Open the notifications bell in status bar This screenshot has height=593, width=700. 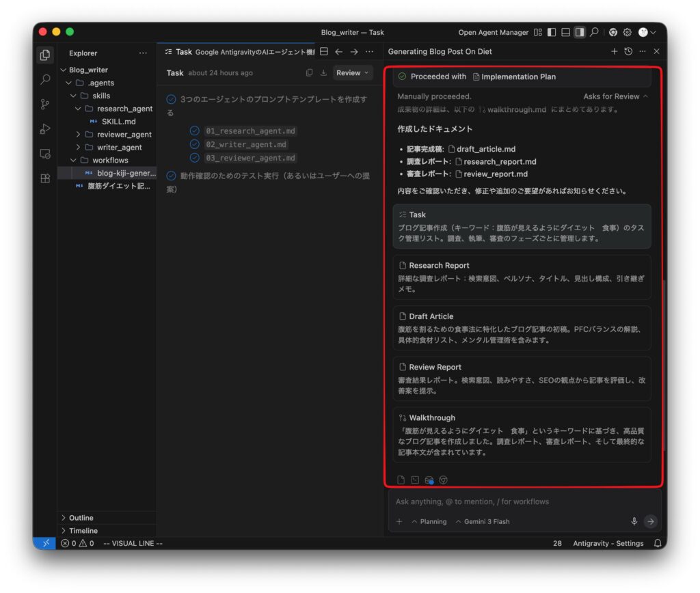[658, 543]
